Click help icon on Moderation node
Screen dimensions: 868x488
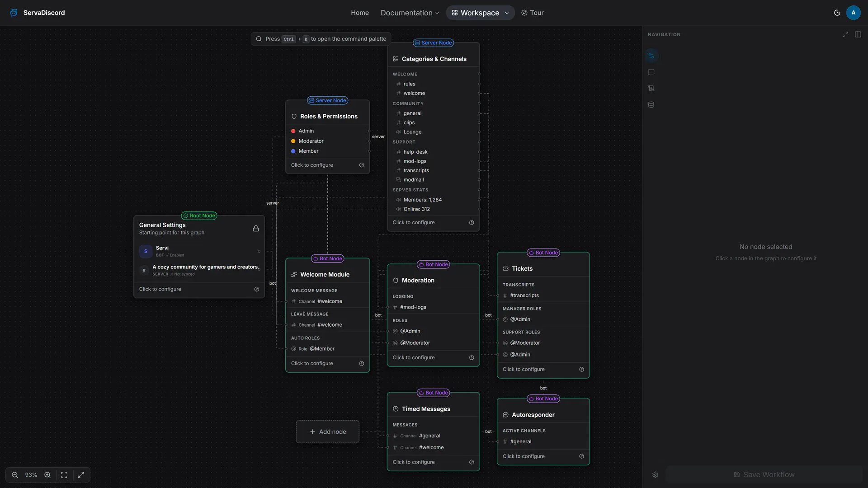coord(472,357)
